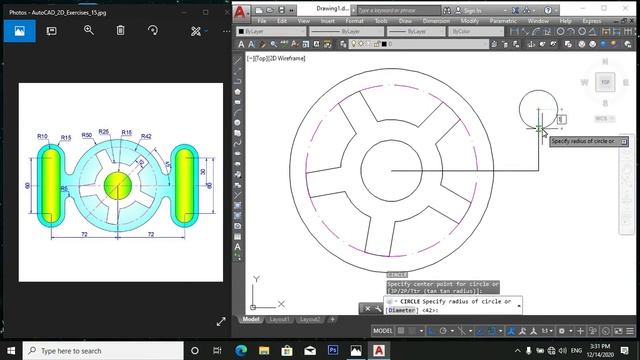Select the Rectangle draw tool
The height and width of the screenshot is (360, 640).
click(x=238, y=102)
